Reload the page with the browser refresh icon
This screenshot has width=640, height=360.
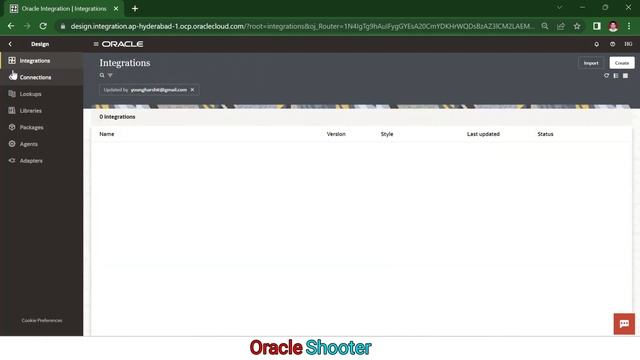[43, 26]
